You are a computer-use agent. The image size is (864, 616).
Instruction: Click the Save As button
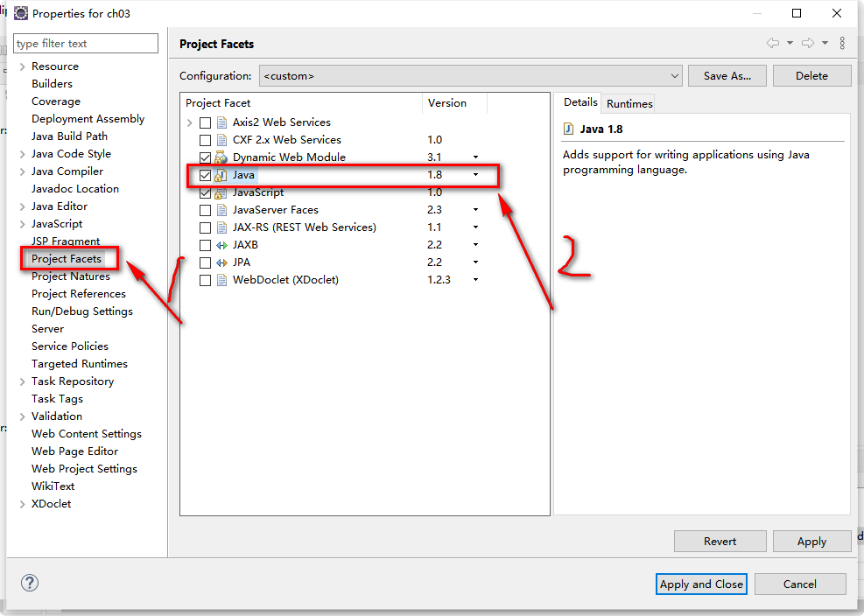727,75
